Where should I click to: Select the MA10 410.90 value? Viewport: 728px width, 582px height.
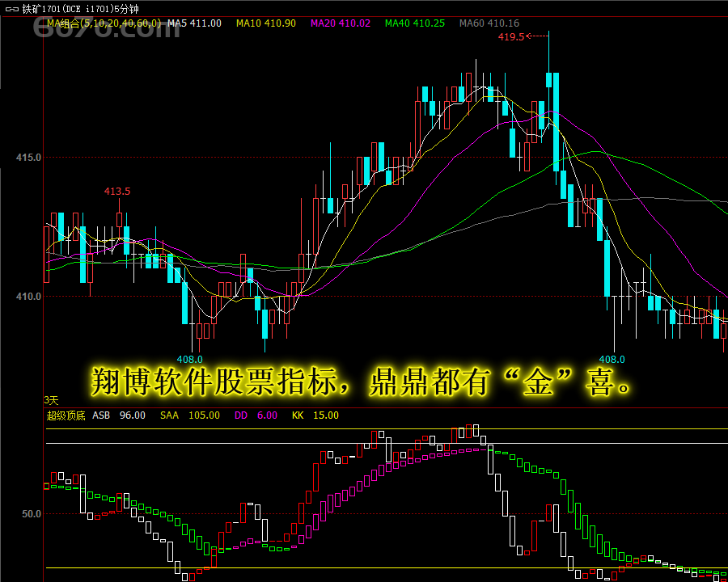click(x=265, y=23)
